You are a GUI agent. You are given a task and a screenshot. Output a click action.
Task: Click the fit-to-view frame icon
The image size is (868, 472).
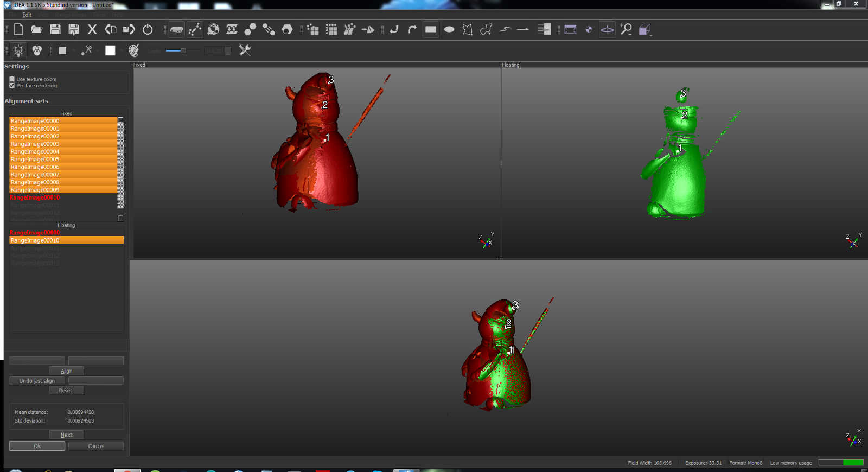570,29
